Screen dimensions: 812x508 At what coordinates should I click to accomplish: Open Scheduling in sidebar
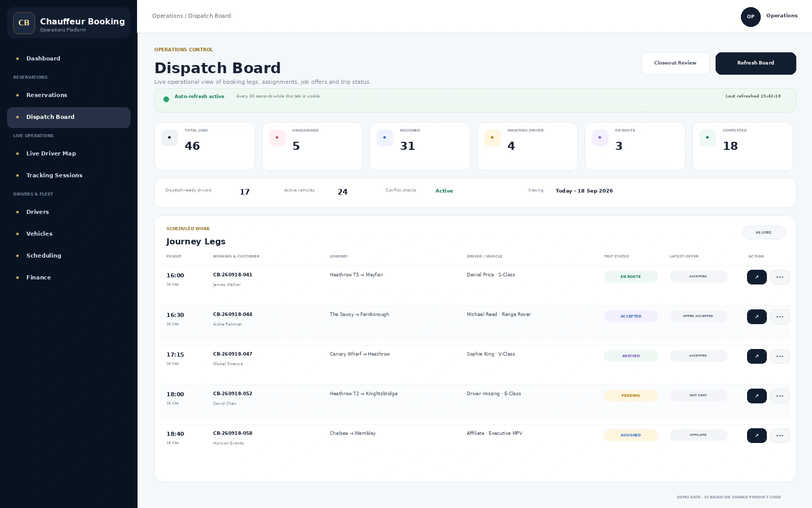pyautogui.click(x=69, y=256)
